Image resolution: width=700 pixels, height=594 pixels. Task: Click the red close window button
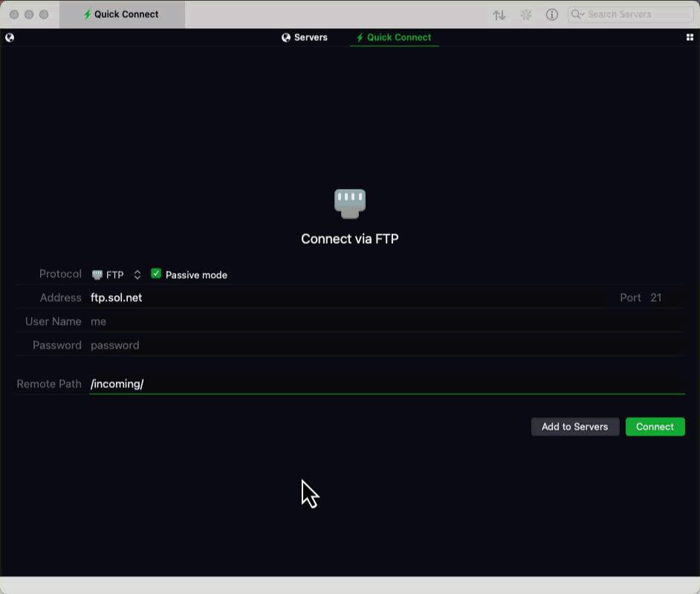pos(14,14)
